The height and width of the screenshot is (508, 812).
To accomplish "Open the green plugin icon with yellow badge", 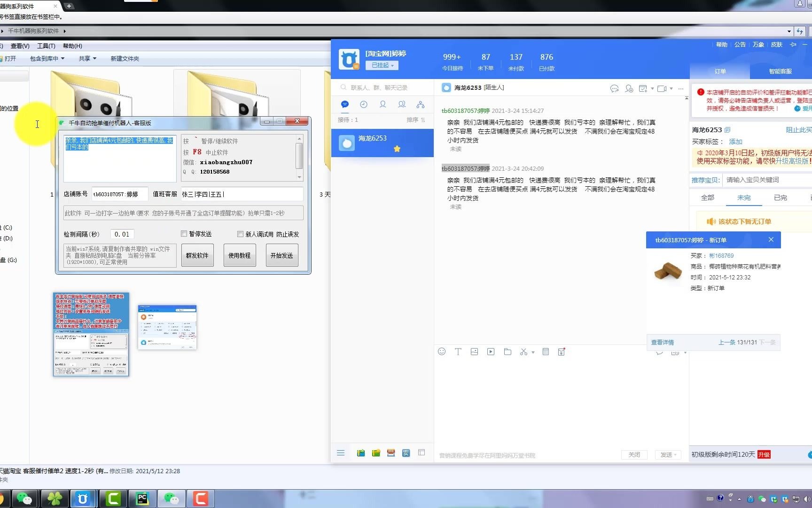I will [x=376, y=453].
